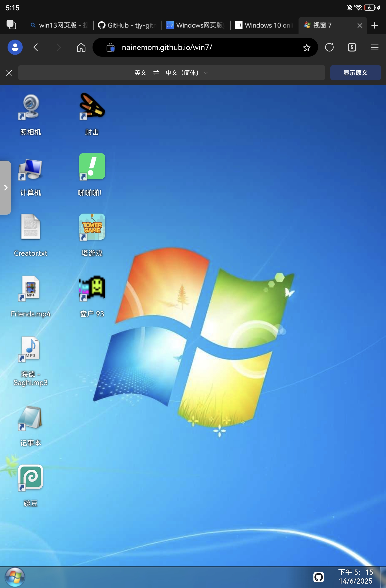Bookmark this page with the star
This screenshot has height=588, width=386.
pos(306,47)
